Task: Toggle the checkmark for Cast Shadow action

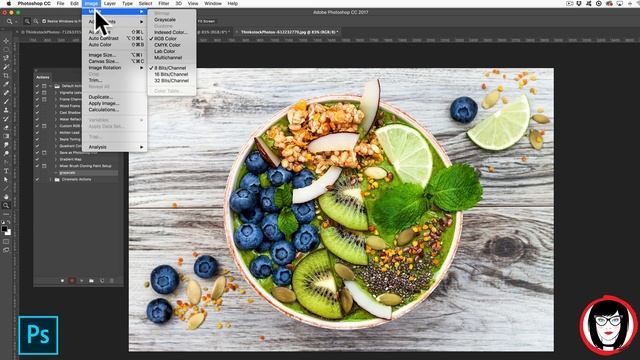Action: pos(38,113)
